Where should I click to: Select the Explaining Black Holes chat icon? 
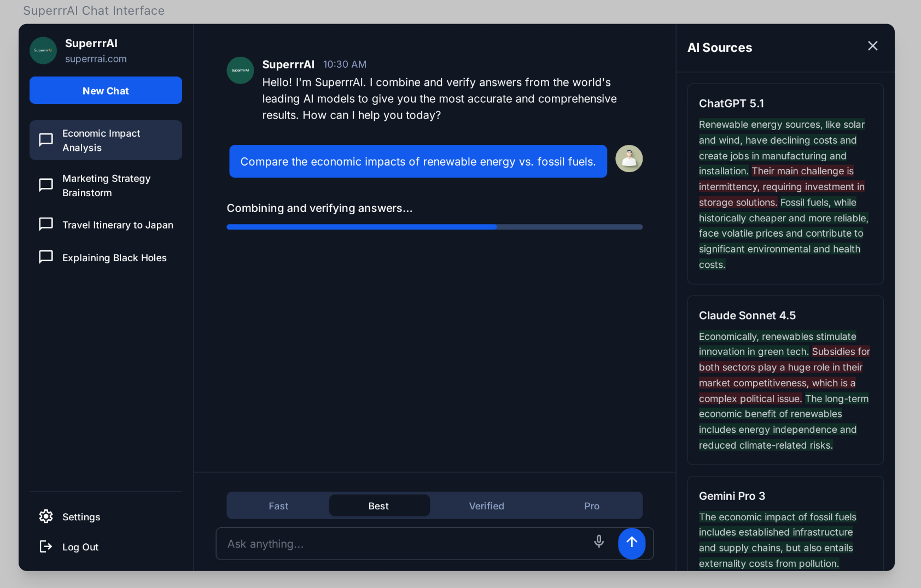point(46,257)
